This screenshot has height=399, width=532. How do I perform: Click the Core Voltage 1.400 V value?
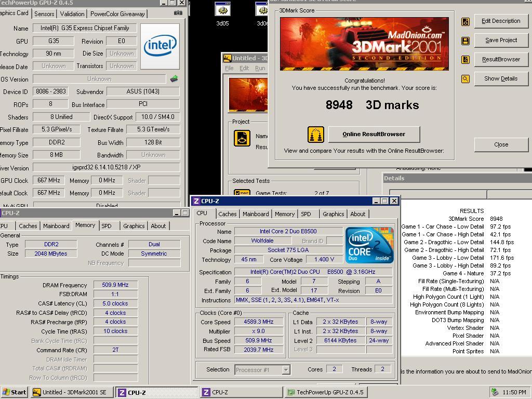(x=324, y=260)
